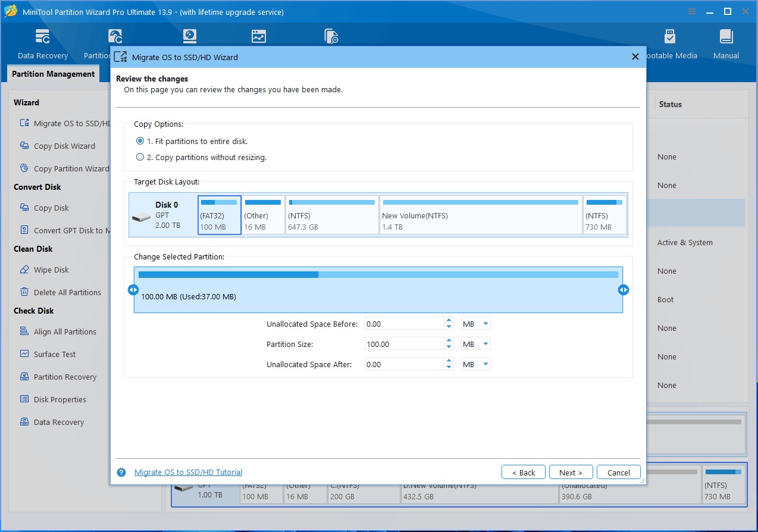Viewport: 758px width, 532px height.
Task: Click the selected partition usage bar
Action: (378, 274)
